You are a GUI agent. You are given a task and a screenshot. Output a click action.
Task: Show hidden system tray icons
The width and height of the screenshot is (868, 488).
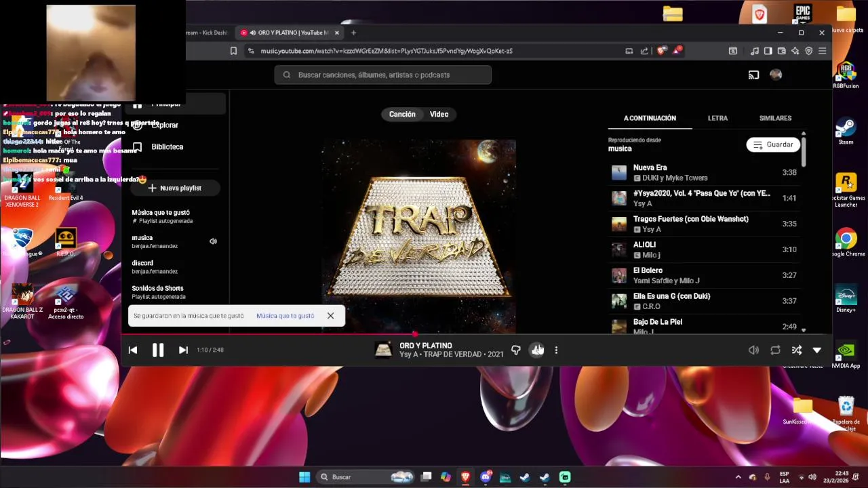pos(738,477)
